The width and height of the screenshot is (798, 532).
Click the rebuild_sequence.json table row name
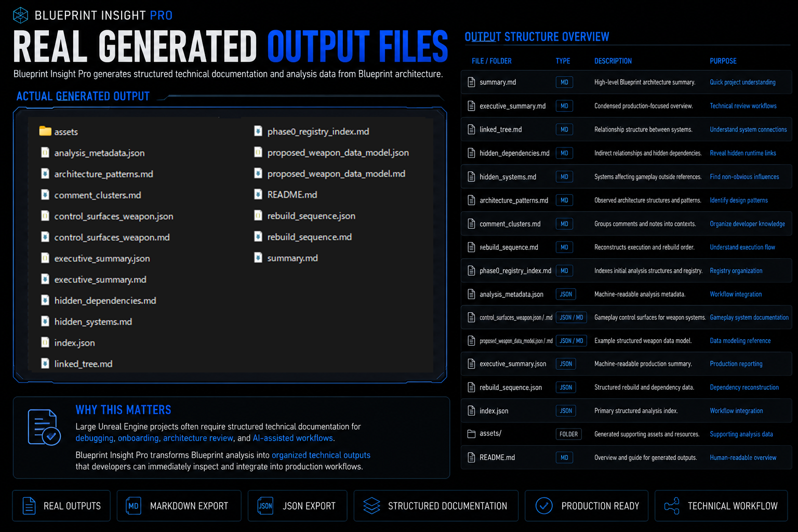point(511,388)
